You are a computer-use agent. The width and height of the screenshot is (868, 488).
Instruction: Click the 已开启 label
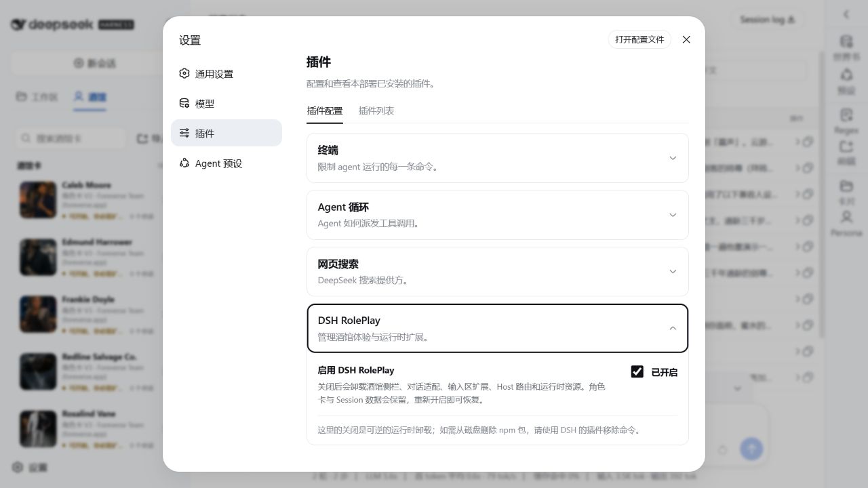point(664,372)
